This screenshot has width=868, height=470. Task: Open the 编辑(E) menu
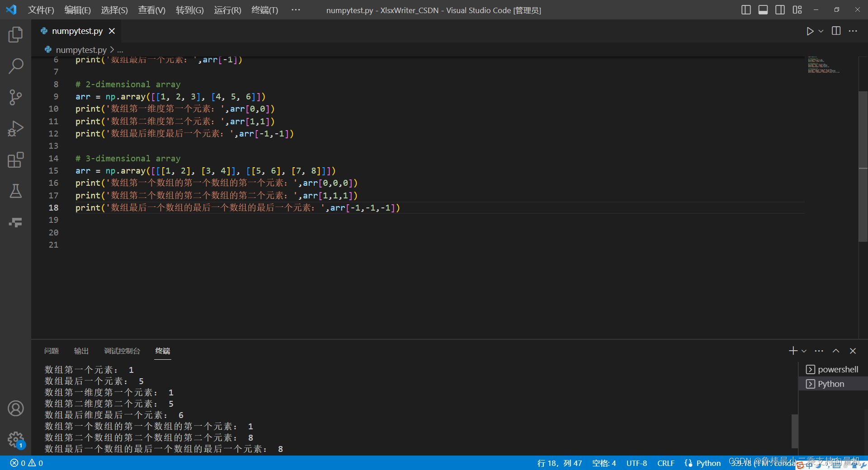point(77,10)
